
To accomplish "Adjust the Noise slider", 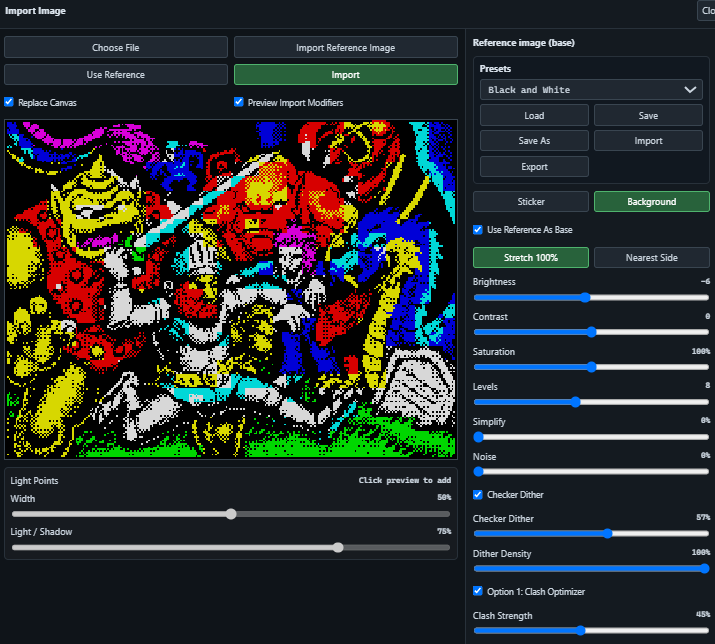I will pos(591,472).
